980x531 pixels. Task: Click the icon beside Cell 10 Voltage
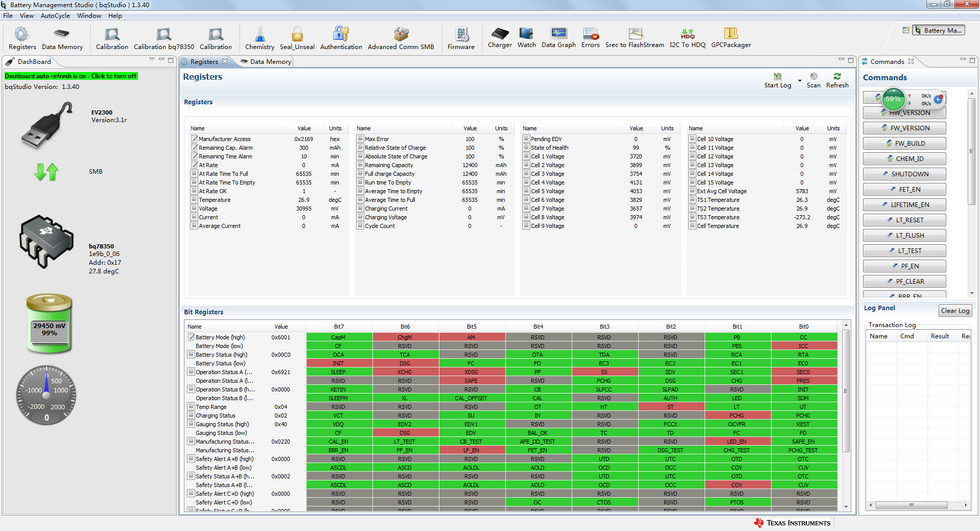click(x=692, y=138)
